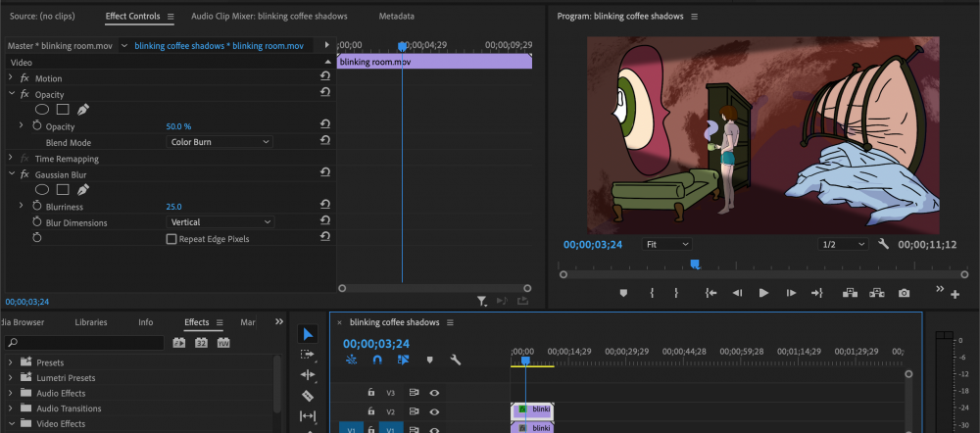Enable the Repeat Edge Pixels checkbox
This screenshot has height=433, width=980.
(x=171, y=239)
